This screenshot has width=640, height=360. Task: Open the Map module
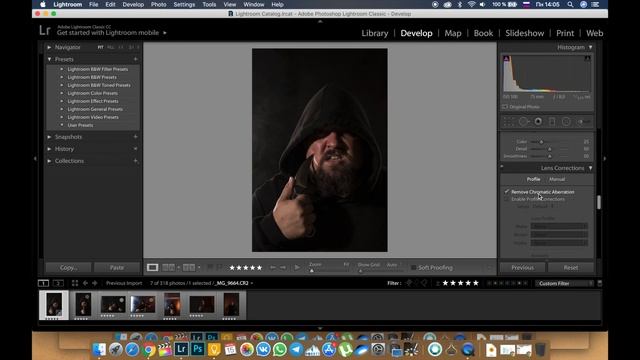(x=453, y=33)
